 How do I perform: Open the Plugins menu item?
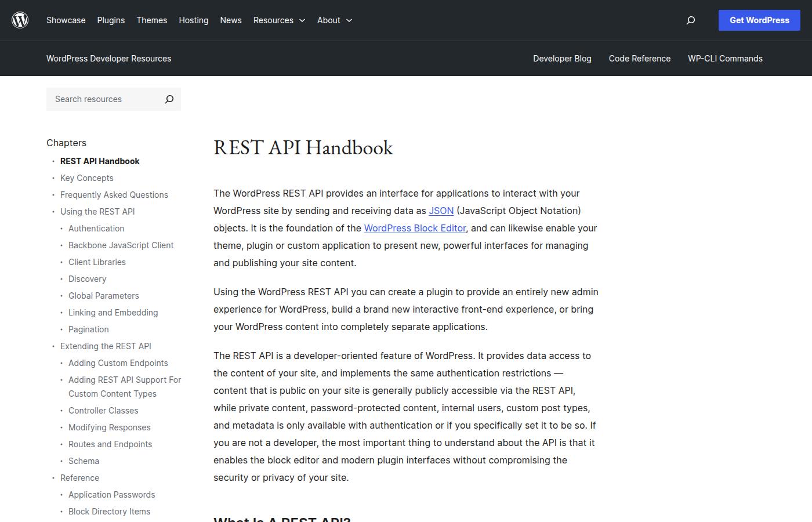111,20
